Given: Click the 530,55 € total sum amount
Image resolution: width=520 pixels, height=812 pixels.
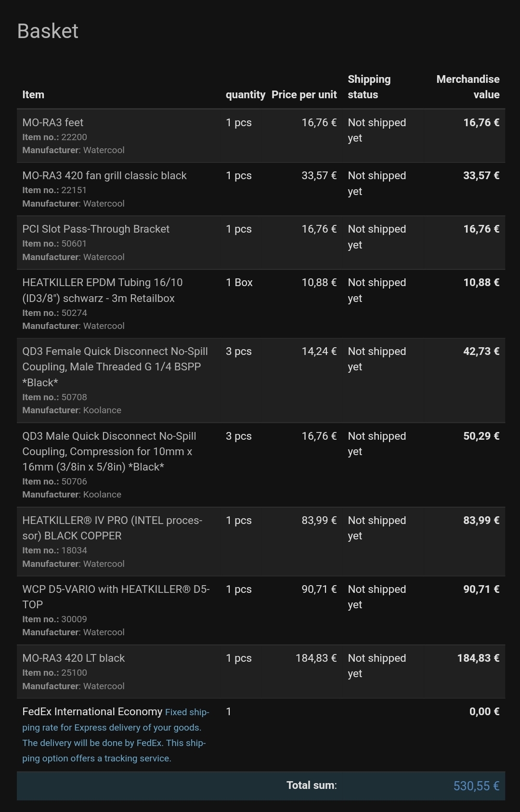Looking at the screenshot, I should pyautogui.click(x=476, y=786).
